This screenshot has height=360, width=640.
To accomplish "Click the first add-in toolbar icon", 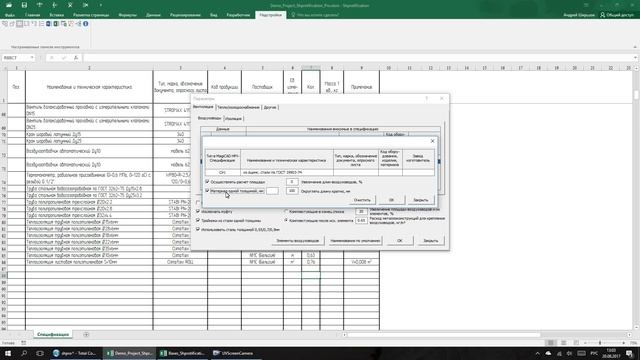I will 5,24.
